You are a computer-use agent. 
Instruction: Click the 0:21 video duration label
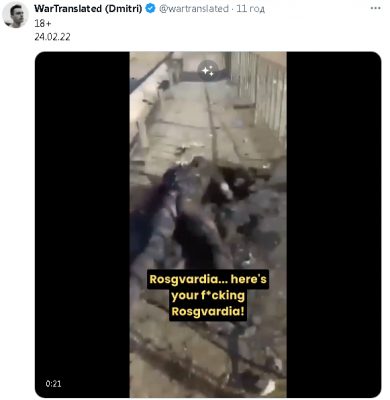pyautogui.click(x=53, y=384)
